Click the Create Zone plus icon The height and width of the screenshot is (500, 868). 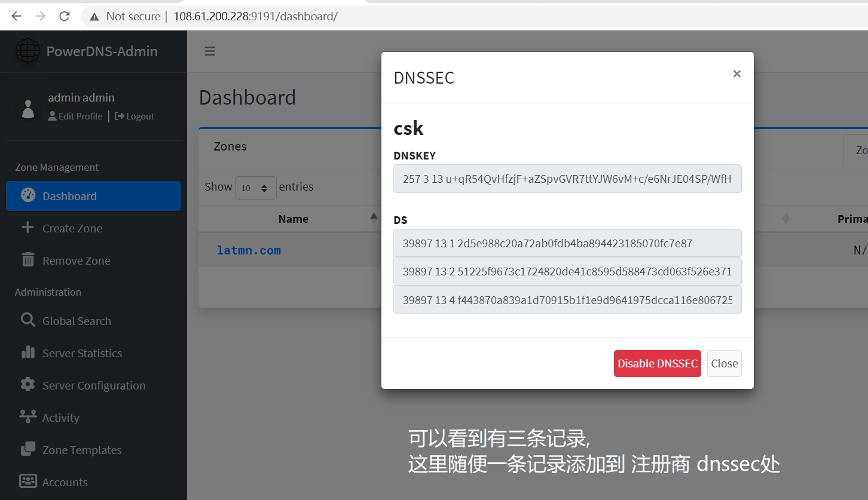[27, 228]
